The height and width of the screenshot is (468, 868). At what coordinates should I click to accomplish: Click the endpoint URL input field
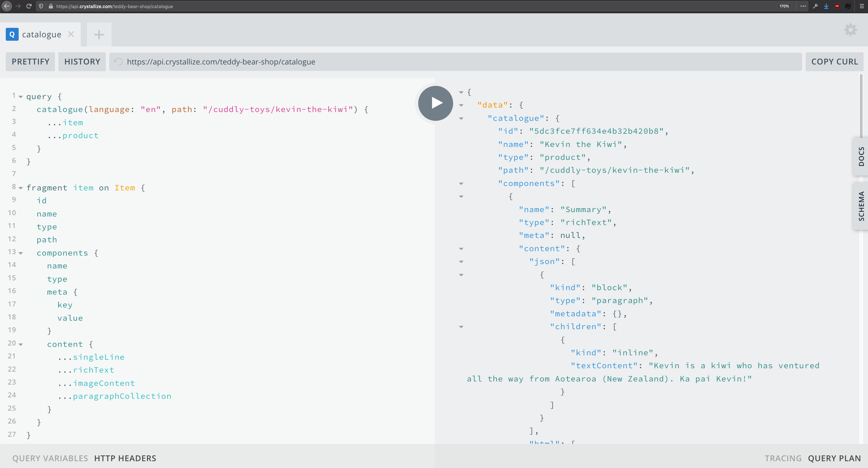(456, 62)
